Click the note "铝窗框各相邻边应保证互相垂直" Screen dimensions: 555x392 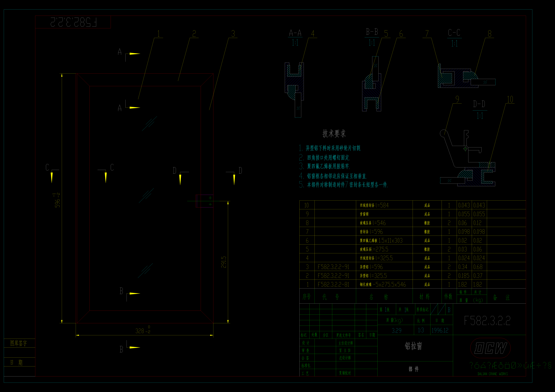coord(337,176)
